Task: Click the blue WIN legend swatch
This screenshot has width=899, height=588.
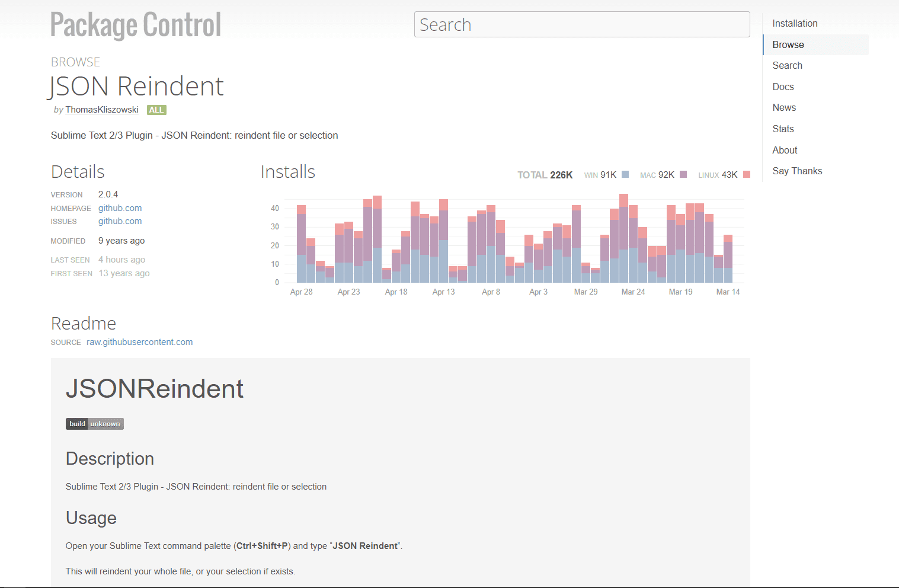Action: tap(625, 174)
